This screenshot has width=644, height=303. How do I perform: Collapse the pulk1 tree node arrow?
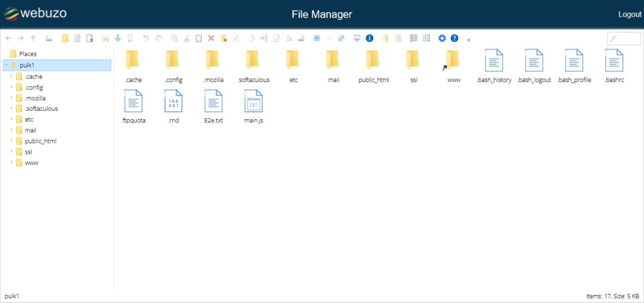[5, 65]
